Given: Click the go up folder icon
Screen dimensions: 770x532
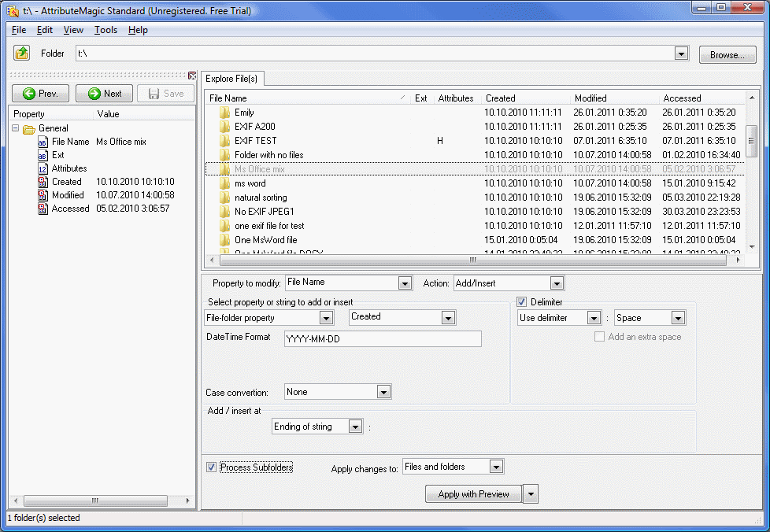Looking at the screenshot, I should click(x=21, y=53).
